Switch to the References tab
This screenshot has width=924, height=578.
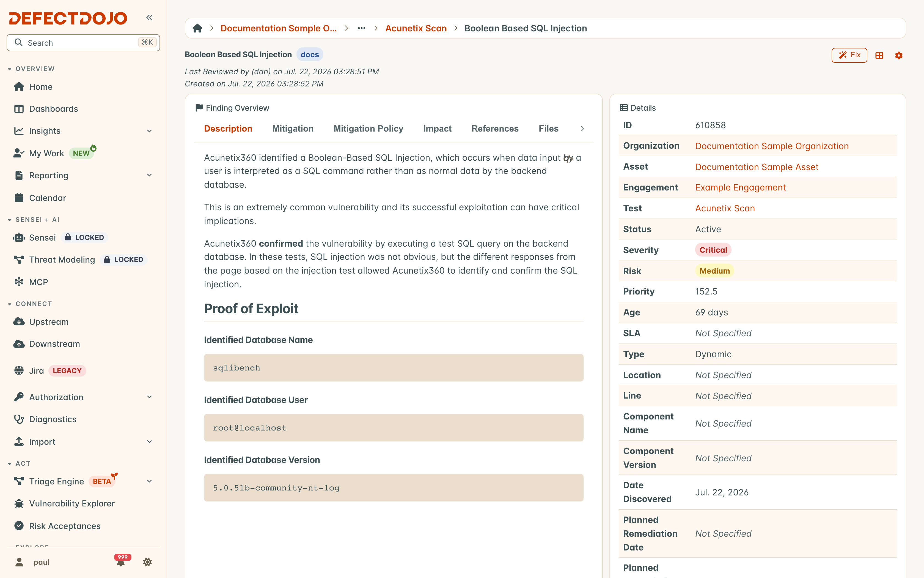(495, 129)
